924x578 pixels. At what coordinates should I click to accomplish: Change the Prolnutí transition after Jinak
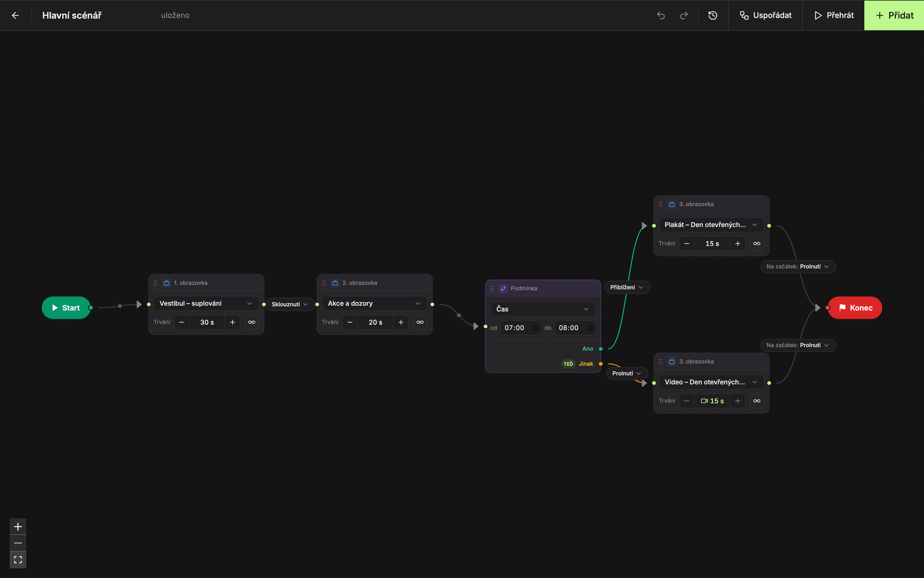point(627,373)
